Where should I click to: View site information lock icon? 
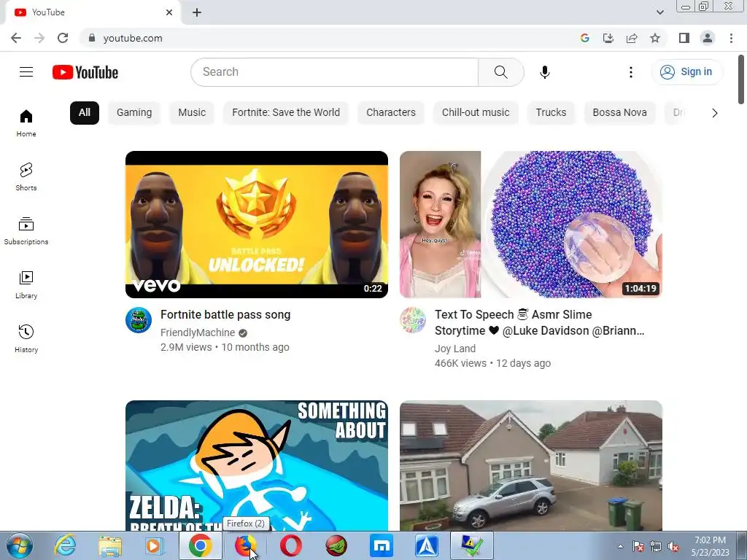pos(92,38)
